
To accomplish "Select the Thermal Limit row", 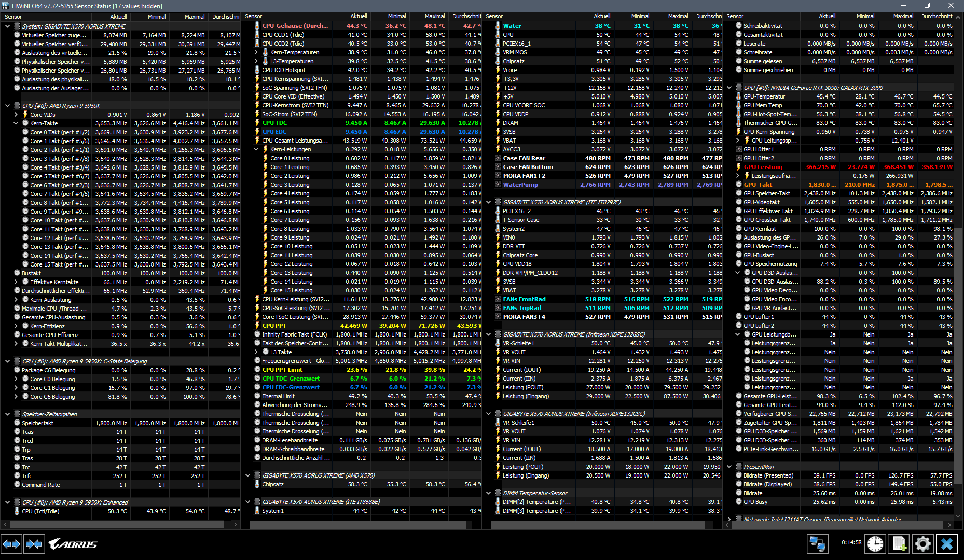I will (x=366, y=396).
